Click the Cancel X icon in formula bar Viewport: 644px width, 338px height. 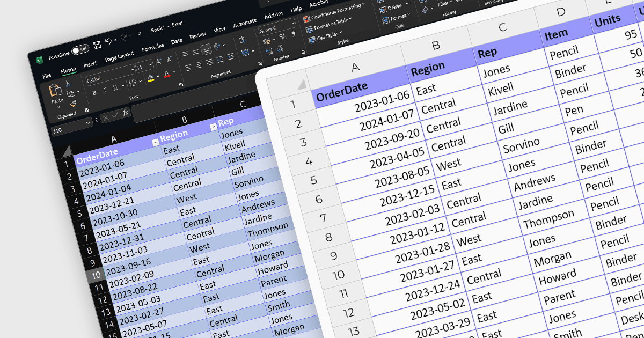[x=106, y=117]
